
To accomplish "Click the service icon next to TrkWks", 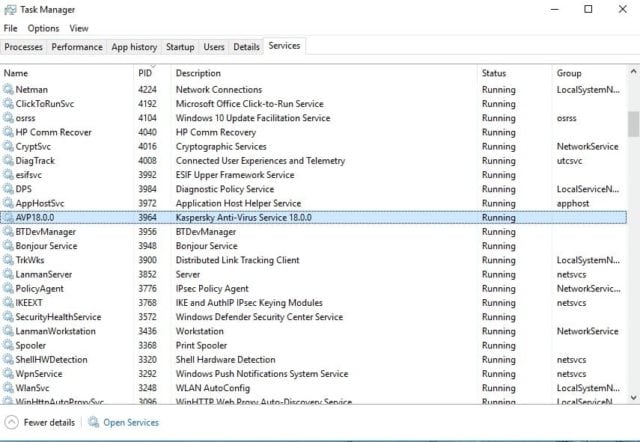I will click(x=8, y=260).
